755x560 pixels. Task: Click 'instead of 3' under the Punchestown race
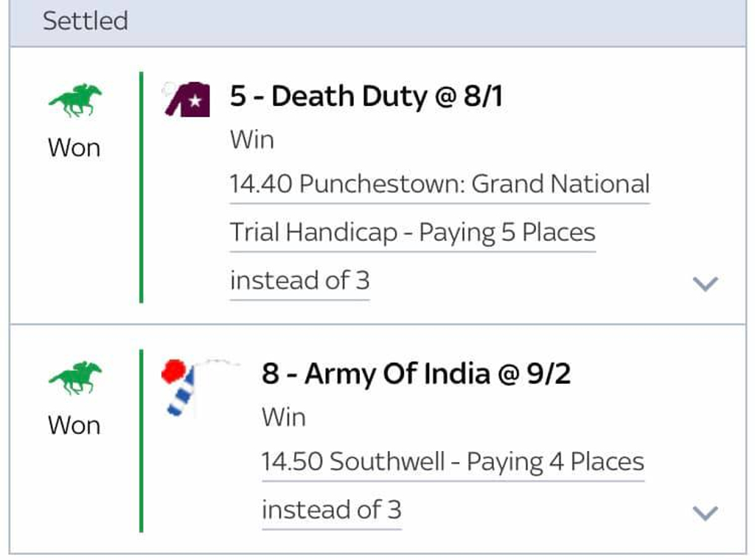299,281
